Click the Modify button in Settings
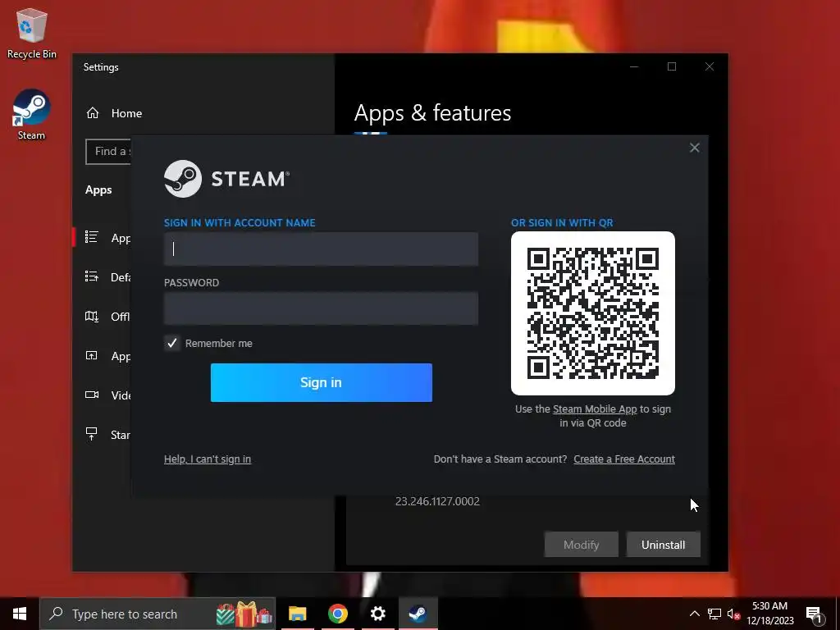Image resolution: width=840 pixels, height=630 pixels. click(x=582, y=545)
